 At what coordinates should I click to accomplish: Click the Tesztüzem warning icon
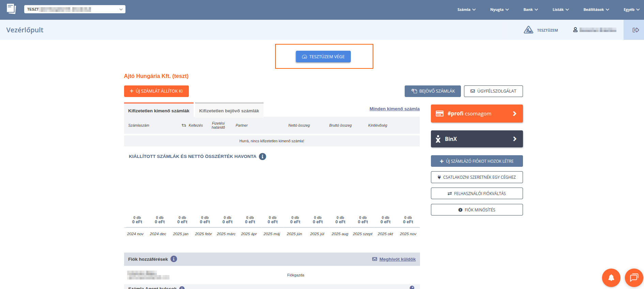click(528, 30)
